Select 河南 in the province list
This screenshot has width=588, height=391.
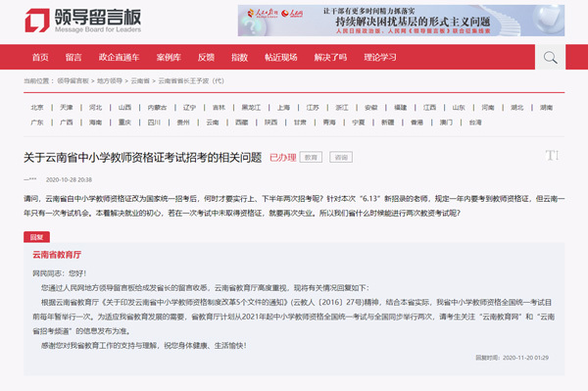488,108
